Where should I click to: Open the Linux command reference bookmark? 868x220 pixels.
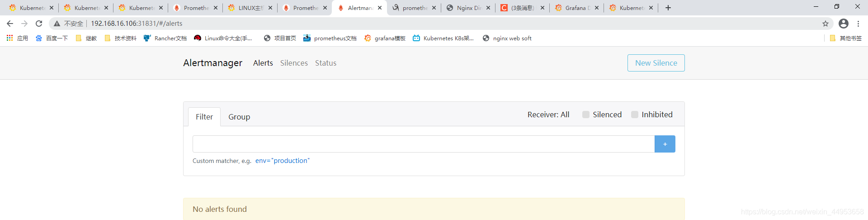[223, 38]
